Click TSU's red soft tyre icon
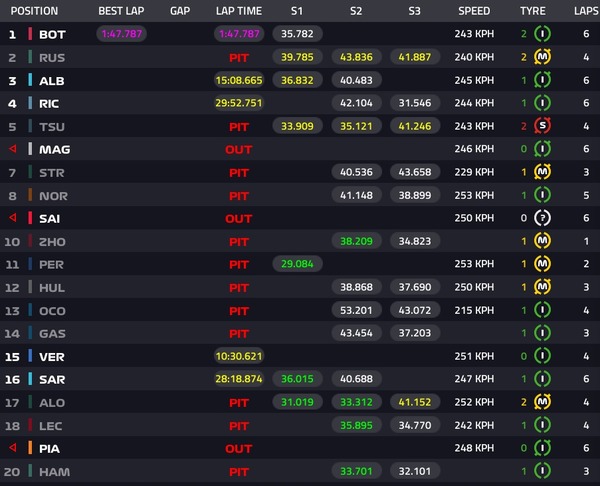600x486 pixels. click(x=542, y=126)
